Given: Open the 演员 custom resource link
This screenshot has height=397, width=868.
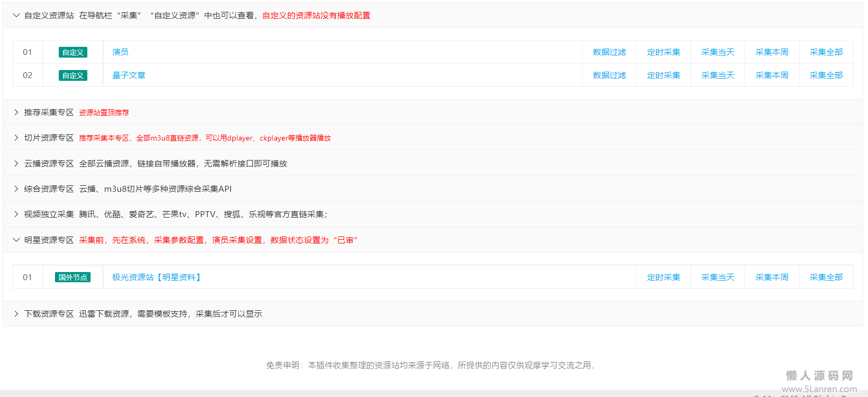Looking at the screenshot, I should [x=120, y=52].
